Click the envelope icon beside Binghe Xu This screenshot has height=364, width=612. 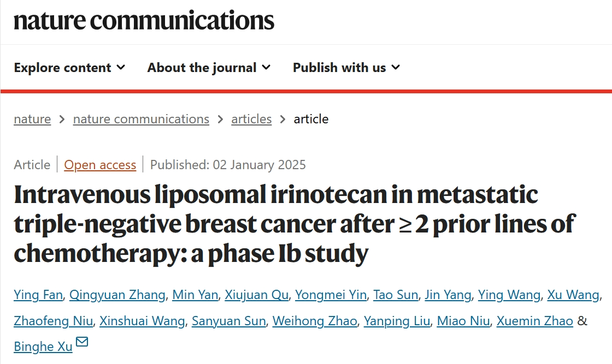(82, 342)
